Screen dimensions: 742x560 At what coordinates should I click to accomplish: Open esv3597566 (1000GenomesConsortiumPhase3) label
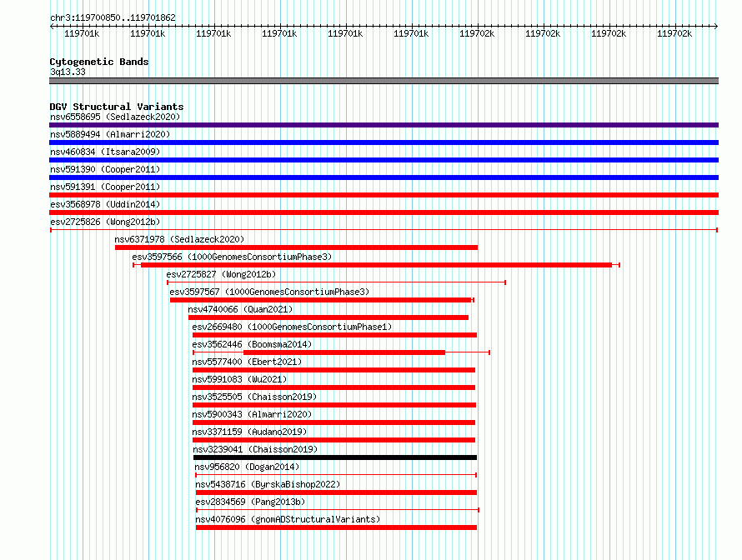pos(232,257)
